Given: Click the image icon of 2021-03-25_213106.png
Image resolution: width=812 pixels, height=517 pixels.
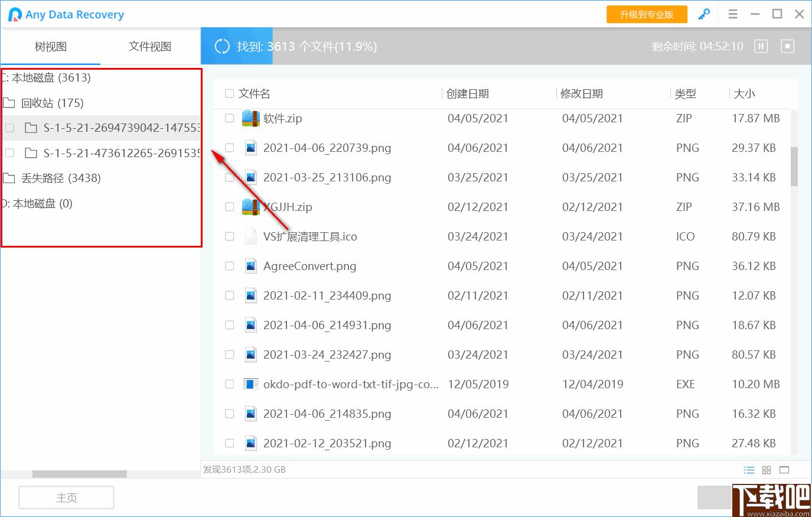Looking at the screenshot, I should (250, 177).
